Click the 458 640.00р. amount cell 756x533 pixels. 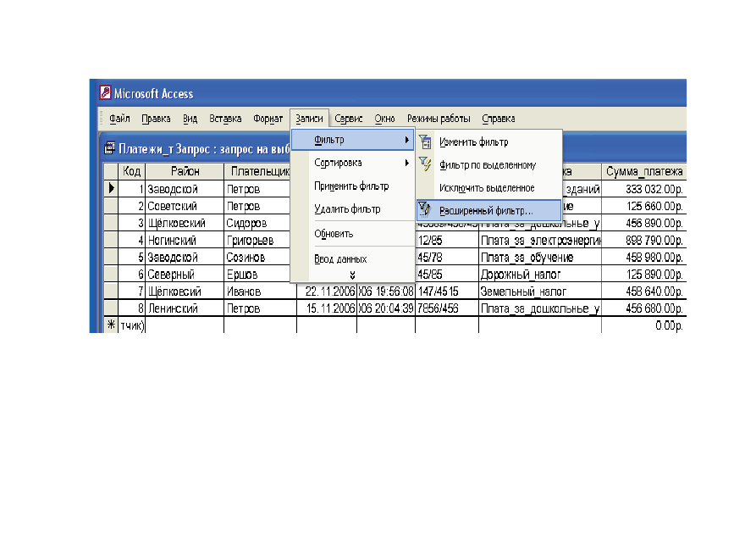(x=644, y=291)
